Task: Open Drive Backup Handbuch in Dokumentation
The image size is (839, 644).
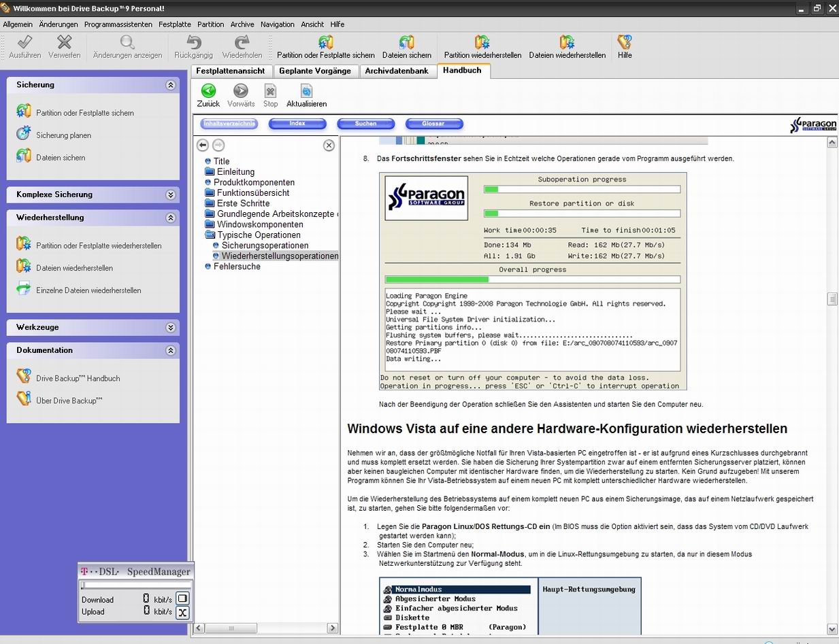Action: coord(78,378)
